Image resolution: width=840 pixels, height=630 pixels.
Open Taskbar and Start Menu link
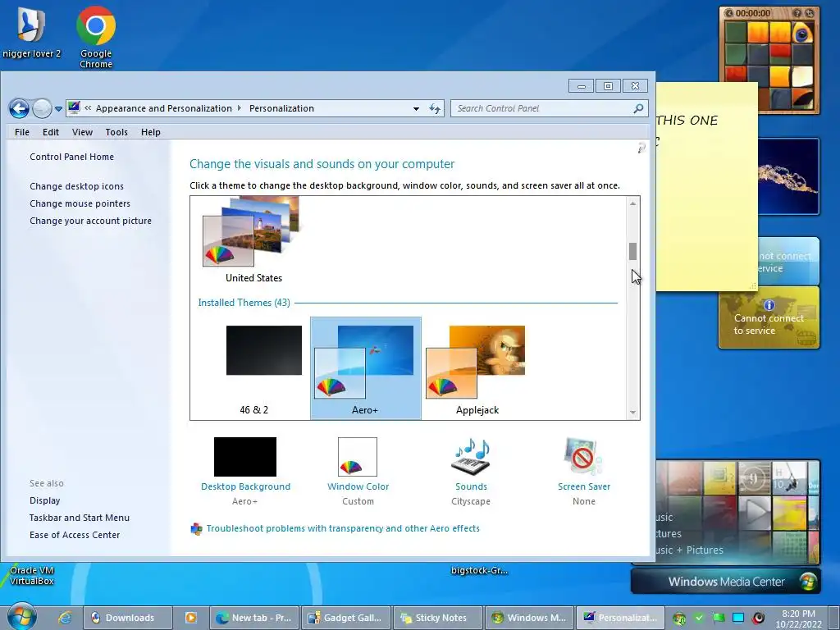[x=80, y=518]
